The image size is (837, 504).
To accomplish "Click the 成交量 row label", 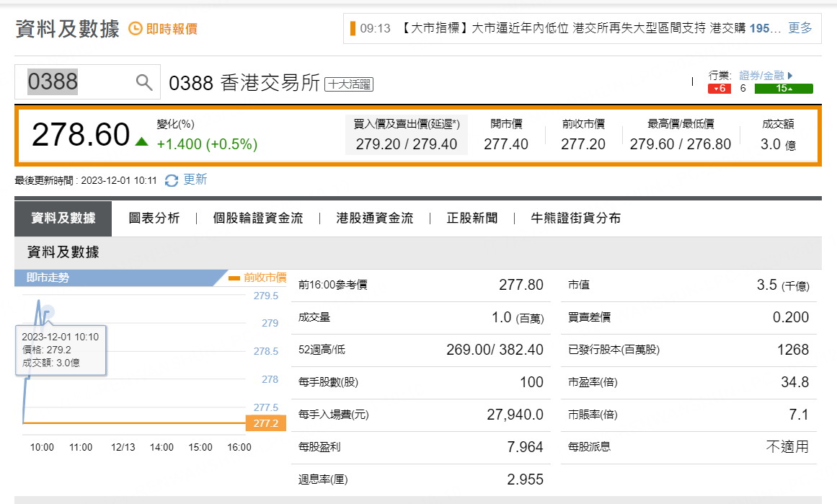I will 314,318.
